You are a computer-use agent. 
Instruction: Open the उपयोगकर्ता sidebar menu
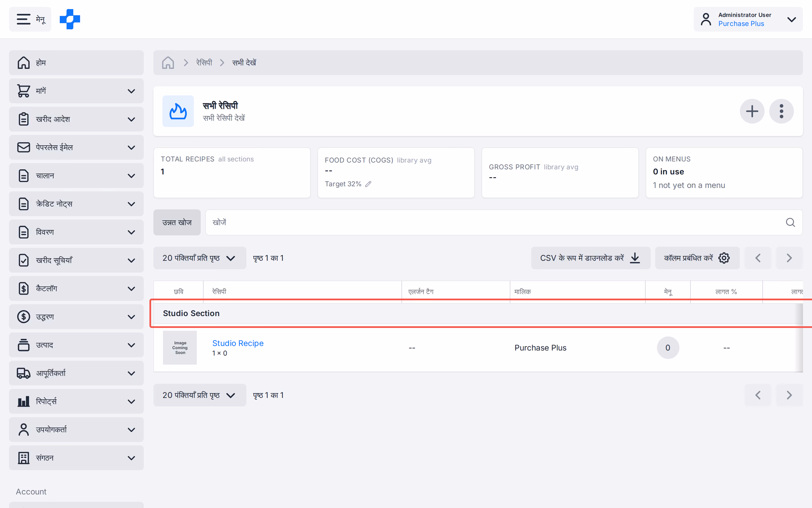point(76,430)
